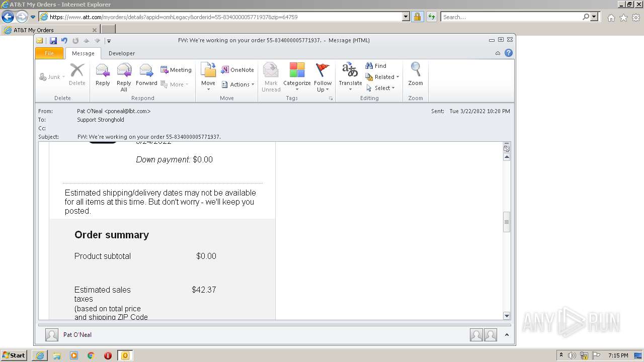Expand the Actions dropdown menu
This screenshot has height=362, width=644.
pyautogui.click(x=238, y=84)
